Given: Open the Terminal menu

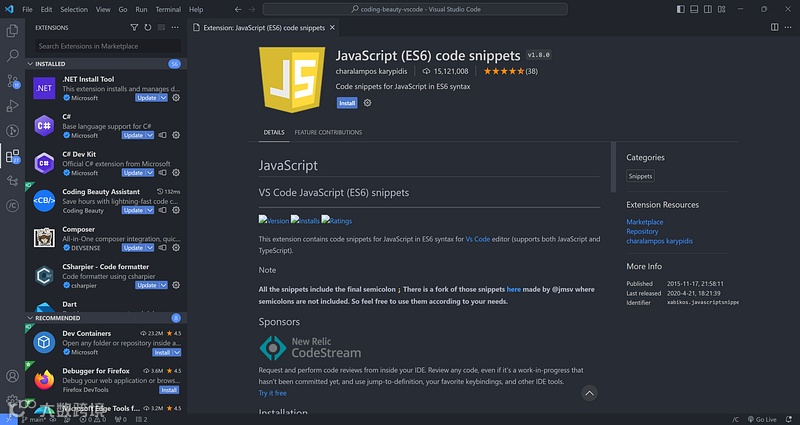Looking at the screenshot, I should [x=168, y=9].
